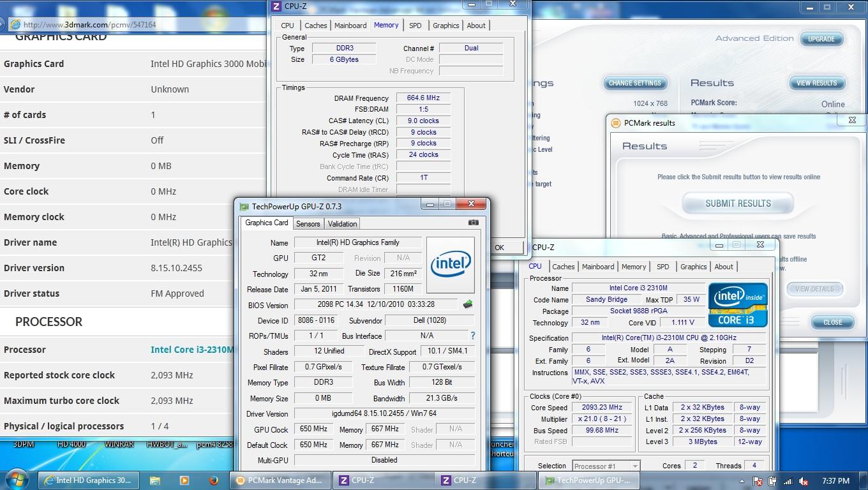868x490 pixels.
Task: Click DRAM Frequency value 664.6 MHz
Action: tap(424, 98)
